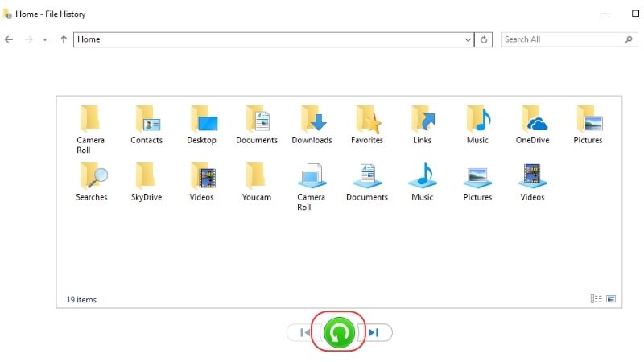Image resolution: width=644 pixels, height=362 pixels.
Task: Select the Favorites folder
Action: point(367,125)
